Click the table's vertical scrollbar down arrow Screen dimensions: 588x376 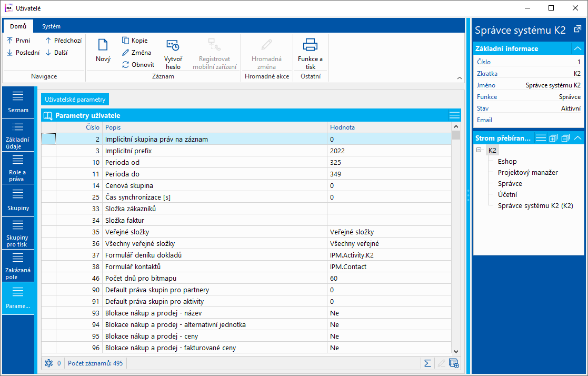(456, 351)
